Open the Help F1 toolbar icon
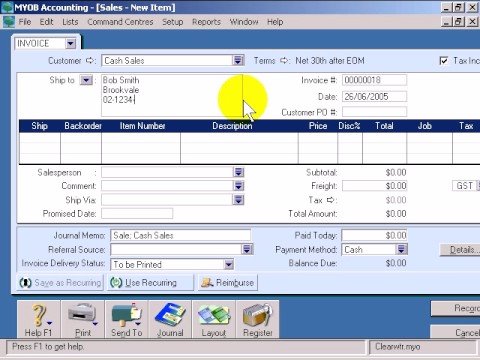The height and width of the screenshot is (360, 480). point(39,319)
